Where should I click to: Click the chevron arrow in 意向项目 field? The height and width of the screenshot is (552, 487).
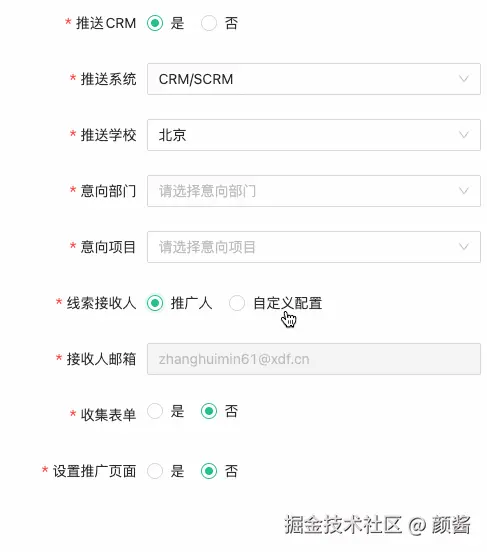click(464, 247)
